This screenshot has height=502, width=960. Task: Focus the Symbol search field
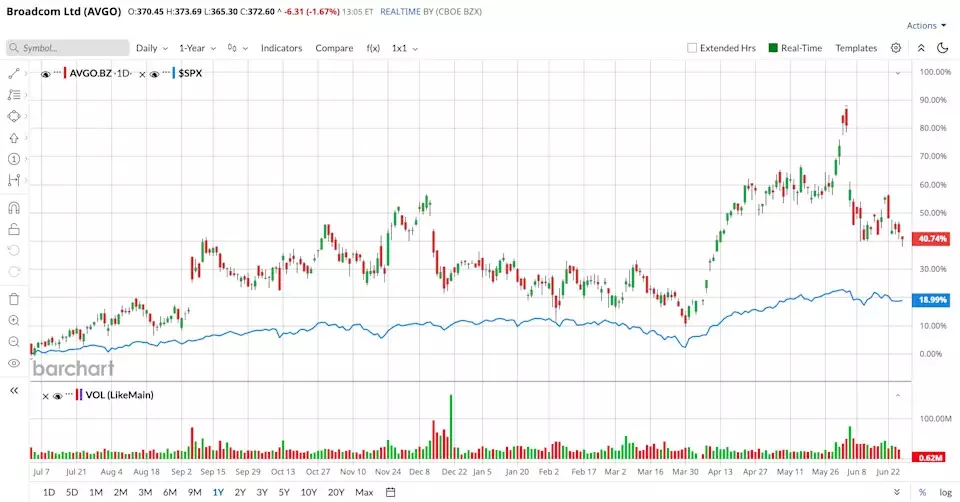pos(68,48)
